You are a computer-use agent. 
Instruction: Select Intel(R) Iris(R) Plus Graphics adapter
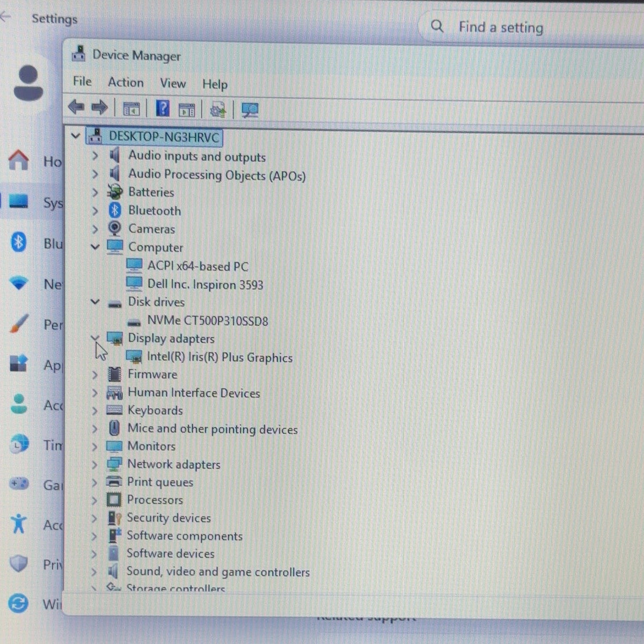(x=219, y=357)
